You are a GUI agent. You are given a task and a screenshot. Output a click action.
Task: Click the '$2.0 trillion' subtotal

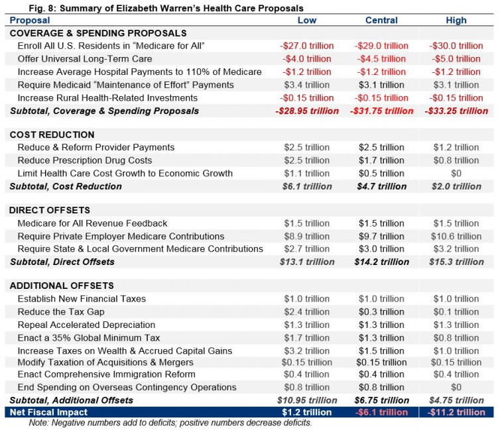456,186
